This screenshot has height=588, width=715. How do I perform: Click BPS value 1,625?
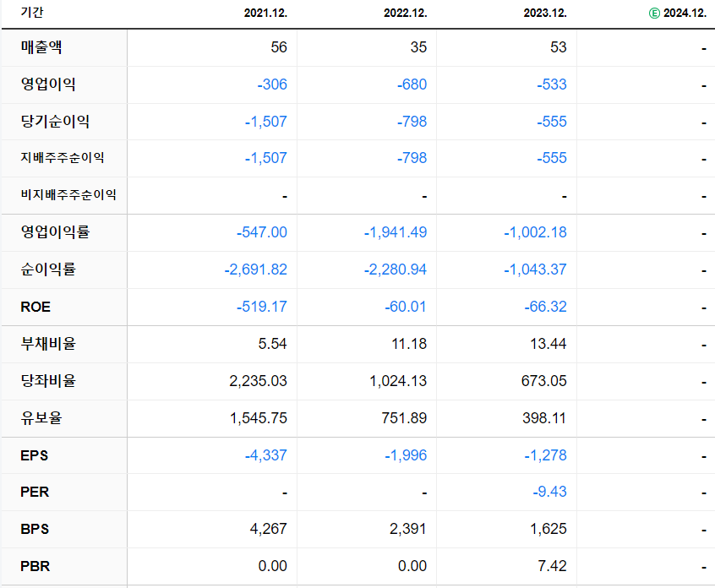point(549,529)
